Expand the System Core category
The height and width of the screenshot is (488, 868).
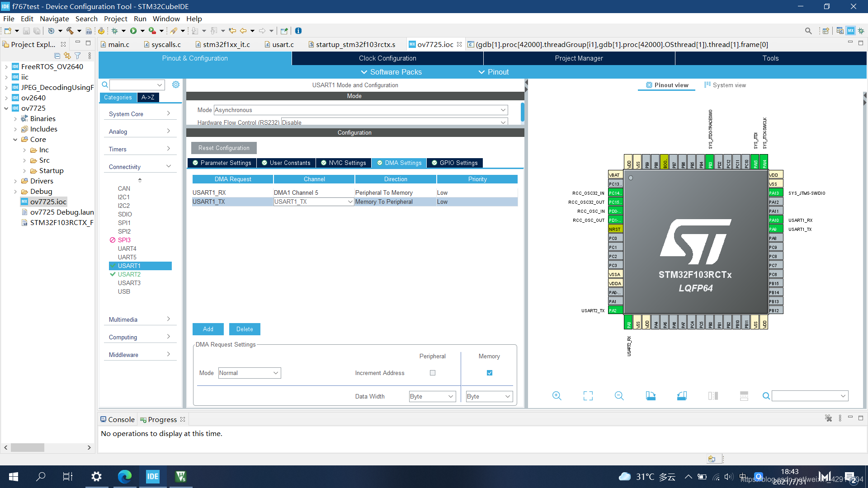(x=139, y=114)
